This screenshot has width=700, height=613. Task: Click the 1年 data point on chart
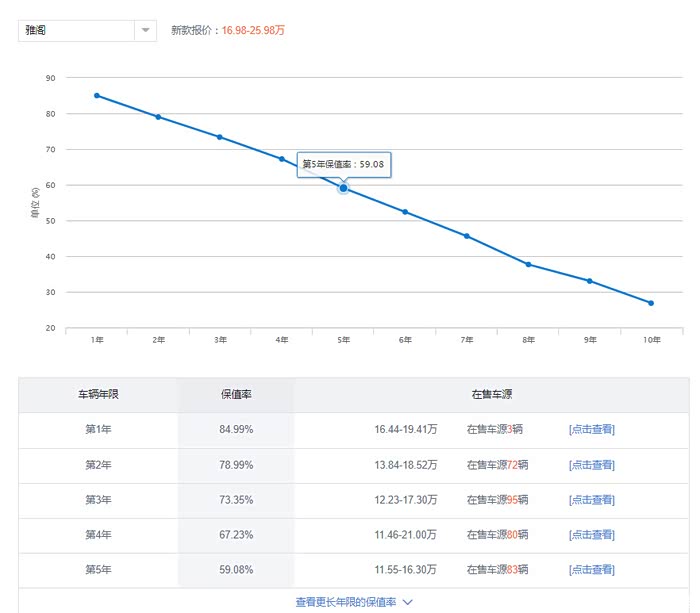pyautogui.click(x=97, y=96)
